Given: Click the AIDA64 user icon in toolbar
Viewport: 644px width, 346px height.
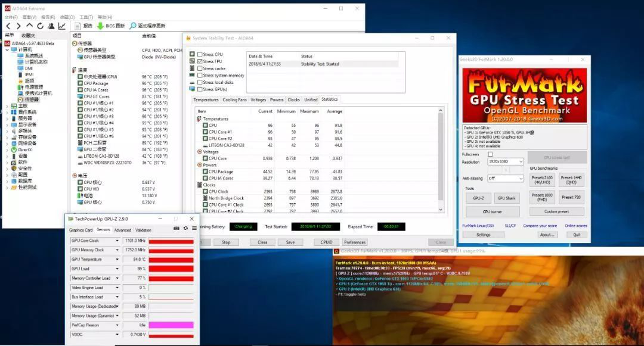Looking at the screenshot, I should click(x=51, y=26).
